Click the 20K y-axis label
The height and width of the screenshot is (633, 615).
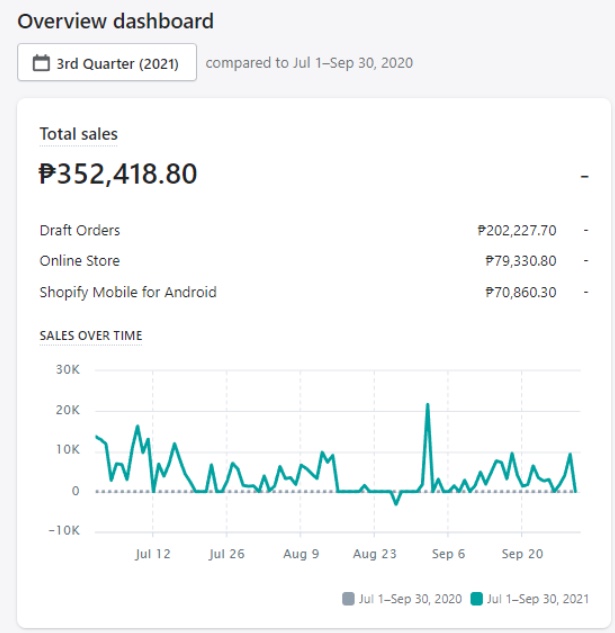coord(68,410)
